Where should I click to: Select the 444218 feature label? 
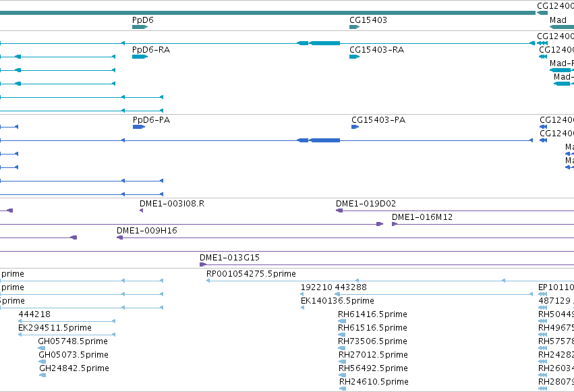click(x=34, y=314)
